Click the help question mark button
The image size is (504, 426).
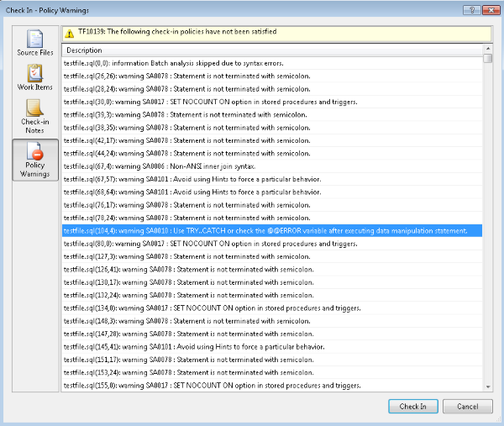click(x=472, y=10)
